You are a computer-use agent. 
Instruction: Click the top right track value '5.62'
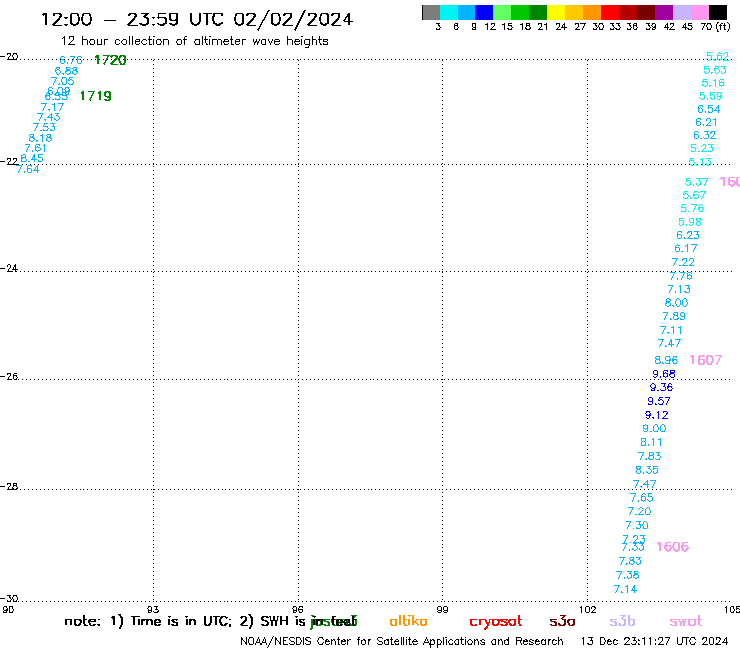point(717,57)
